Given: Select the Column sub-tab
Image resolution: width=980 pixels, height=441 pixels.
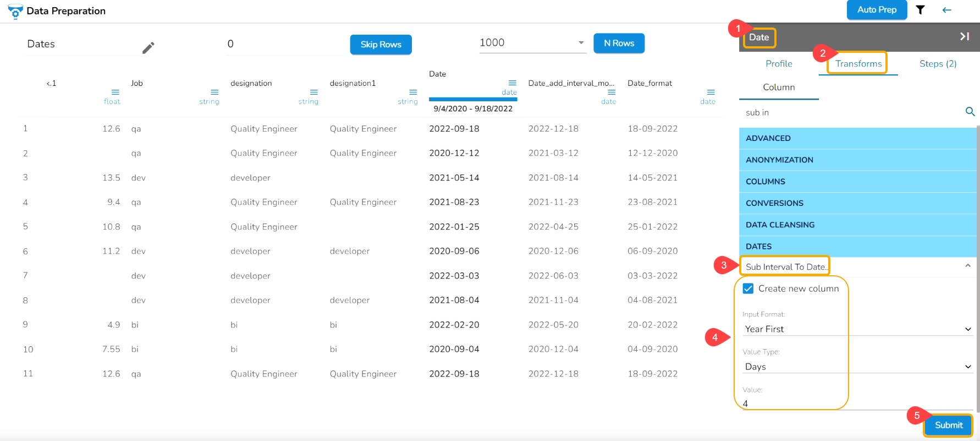Looking at the screenshot, I should pos(779,87).
